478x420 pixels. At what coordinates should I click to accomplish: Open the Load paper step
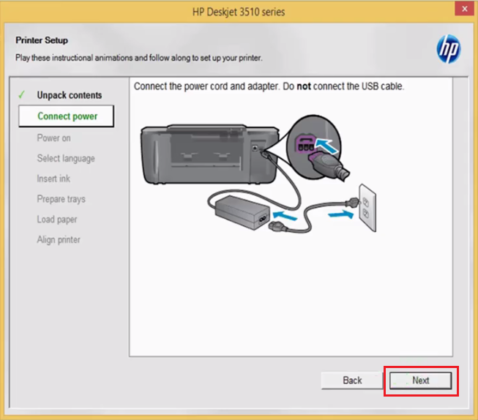pyautogui.click(x=57, y=219)
